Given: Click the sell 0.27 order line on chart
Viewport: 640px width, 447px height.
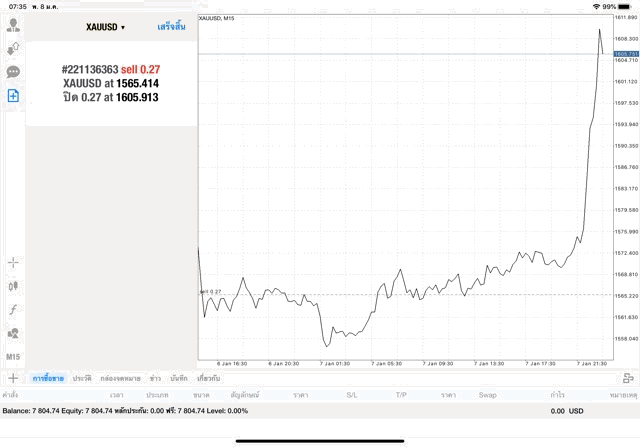Looking at the screenshot, I should (x=212, y=292).
